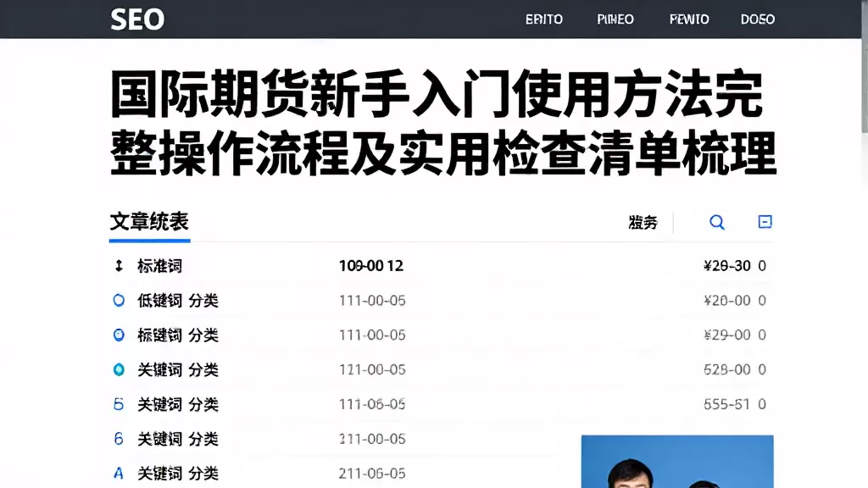
Task: Click the value 528-00 0
Action: (735, 369)
